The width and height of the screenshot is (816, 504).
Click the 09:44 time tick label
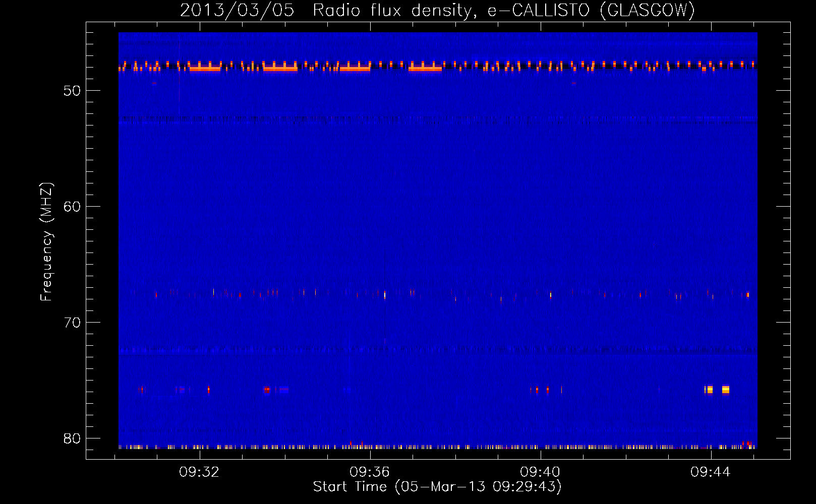711,472
